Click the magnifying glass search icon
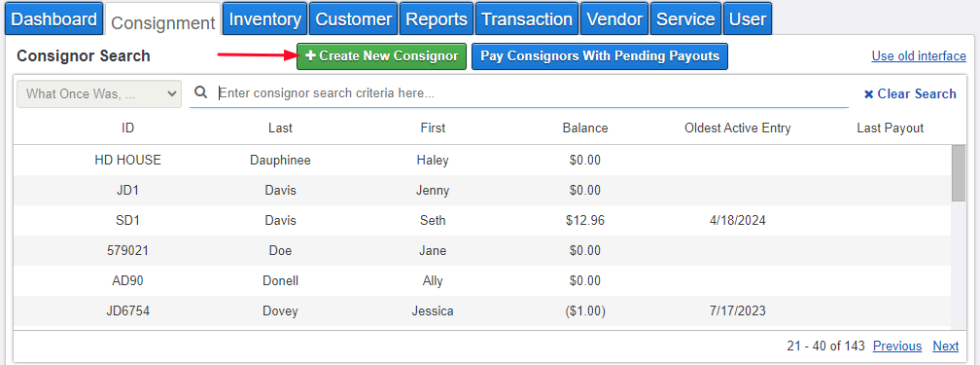980x365 pixels. point(200,93)
